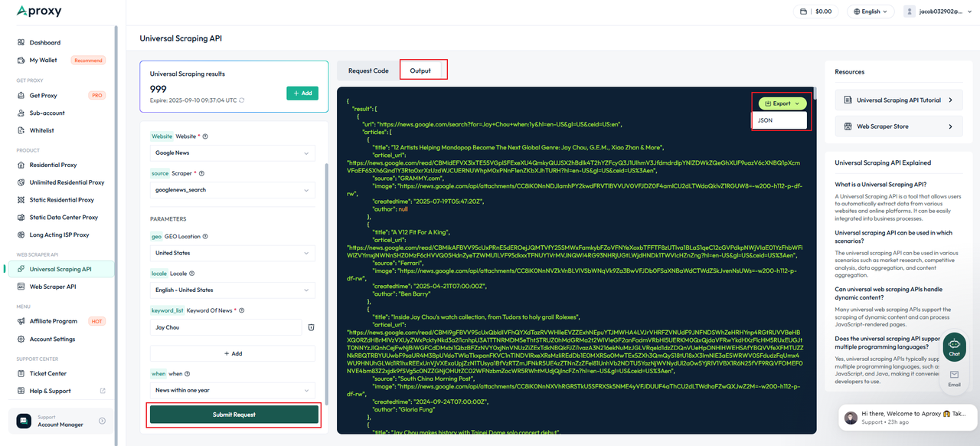This screenshot has width=980, height=446.
Task: Open the Website dropdown showing Google News
Action: click(x=232, y=153)
